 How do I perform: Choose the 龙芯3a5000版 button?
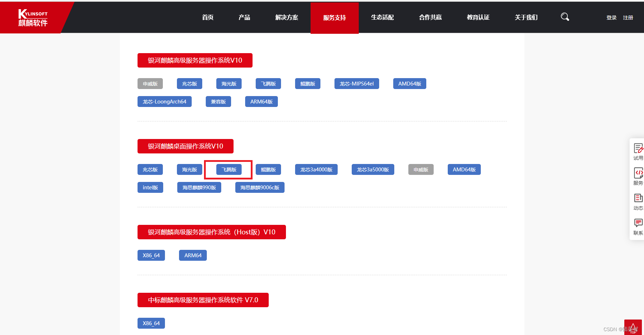(x=373, y=170)
